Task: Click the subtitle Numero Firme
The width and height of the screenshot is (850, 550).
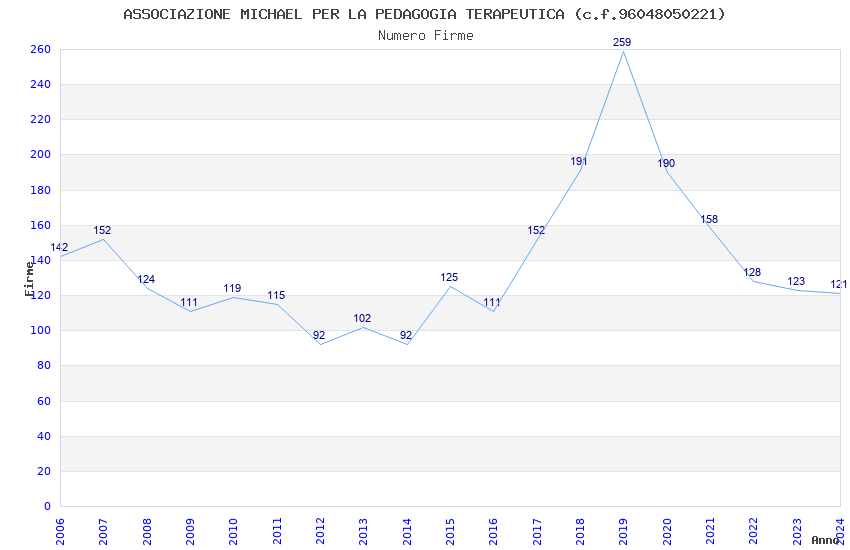Action: [x=426, y=36]
